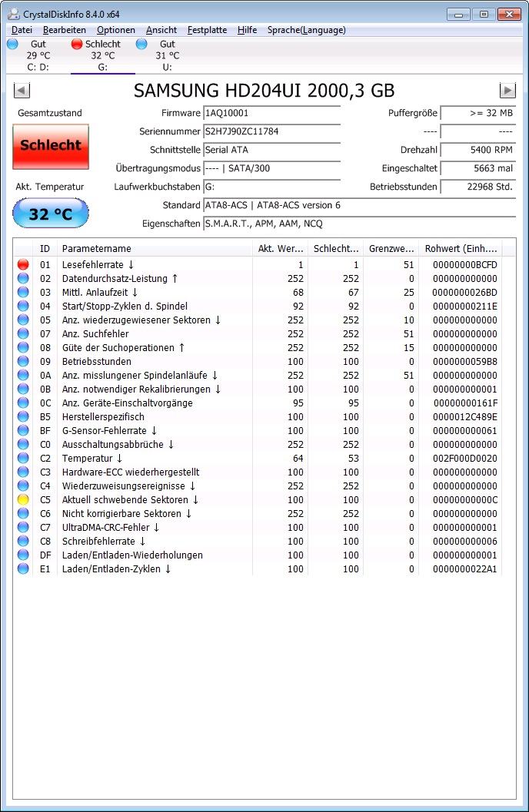Viewport: 529px width, 812px height.
Task: Click status icon for Anz. misslungener Spindelanläufe
Action: (23, 375)
